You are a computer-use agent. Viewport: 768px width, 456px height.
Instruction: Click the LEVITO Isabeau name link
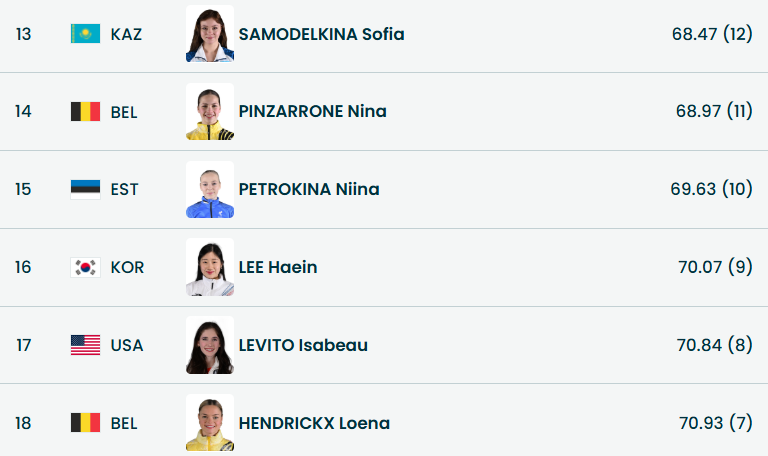point(303,345)
